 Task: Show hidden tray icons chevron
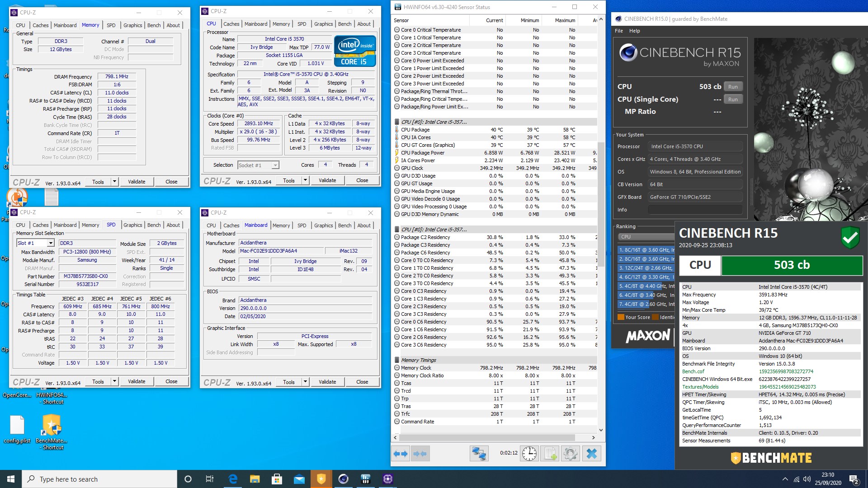(x=785, y=479)
